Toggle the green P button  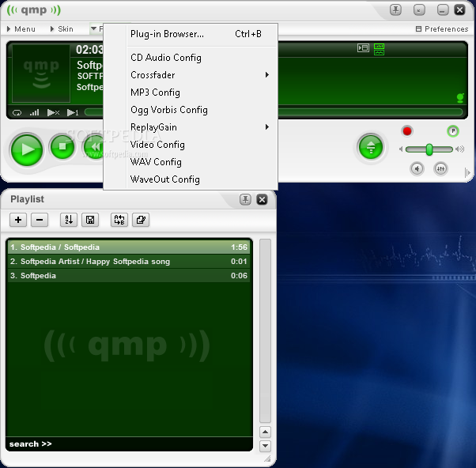(453, 131)
